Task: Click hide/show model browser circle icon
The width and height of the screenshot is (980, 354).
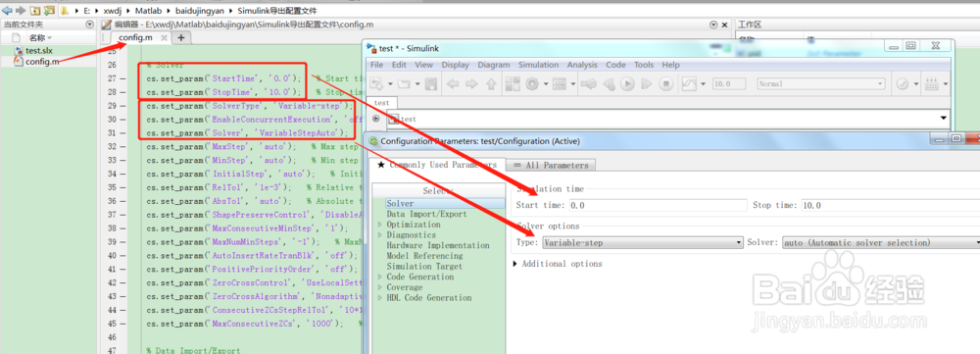Action: 375,118
